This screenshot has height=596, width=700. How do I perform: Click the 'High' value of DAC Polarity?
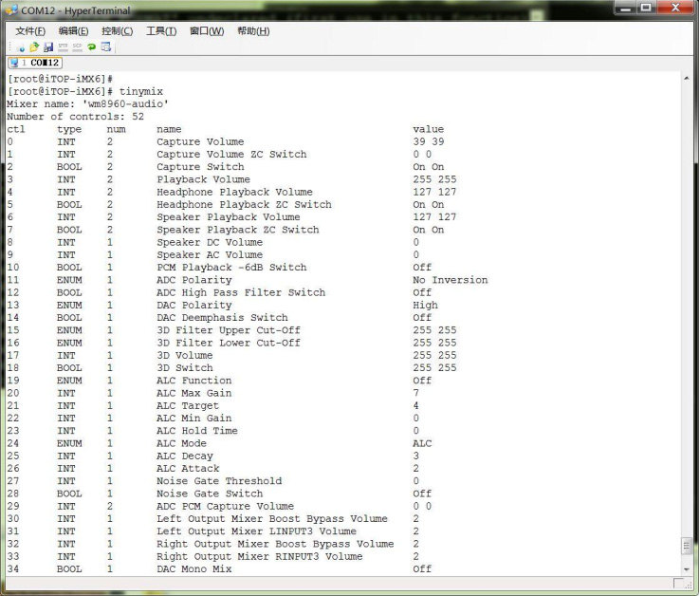(425, 306)
